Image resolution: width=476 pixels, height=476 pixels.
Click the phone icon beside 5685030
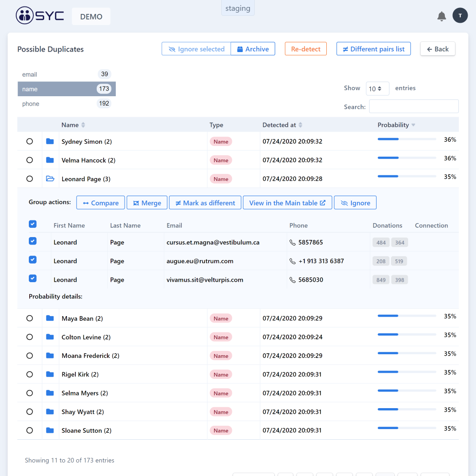pyautogui.click(x=292, y=280)
